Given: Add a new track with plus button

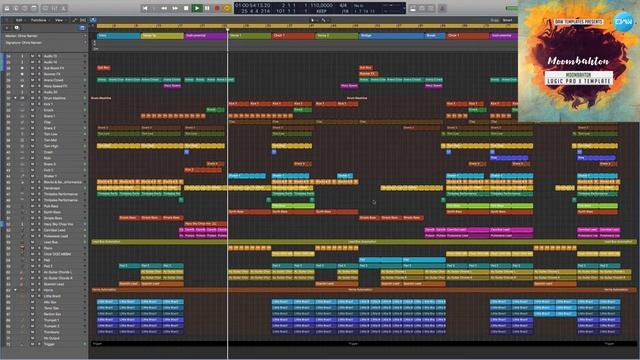Looking at the screenshot, I should [x=7, y=28].
